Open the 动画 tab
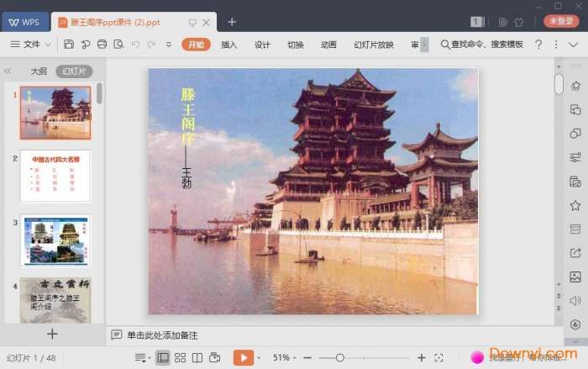Screen dimensions: 588x369 (x=328, y=45)
